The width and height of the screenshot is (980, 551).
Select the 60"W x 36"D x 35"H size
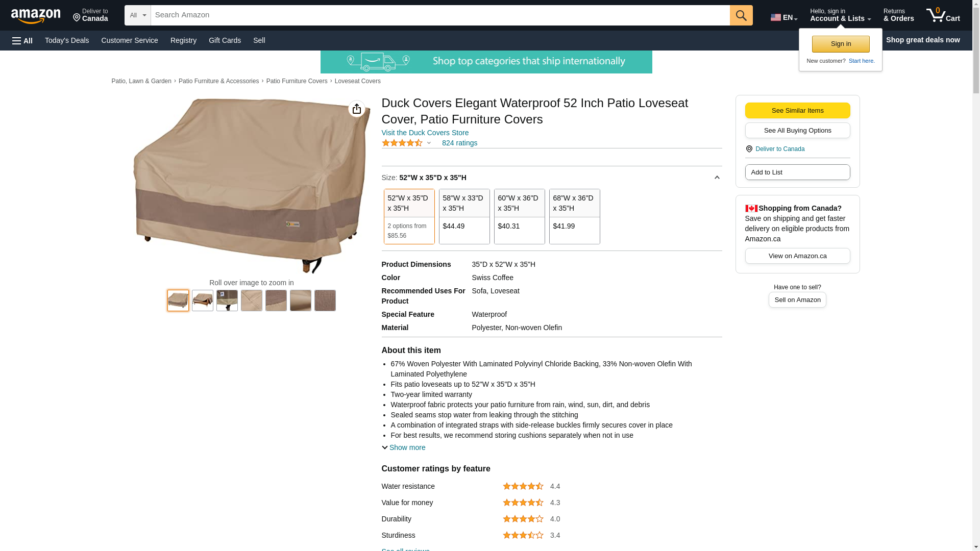click(519, 216)
